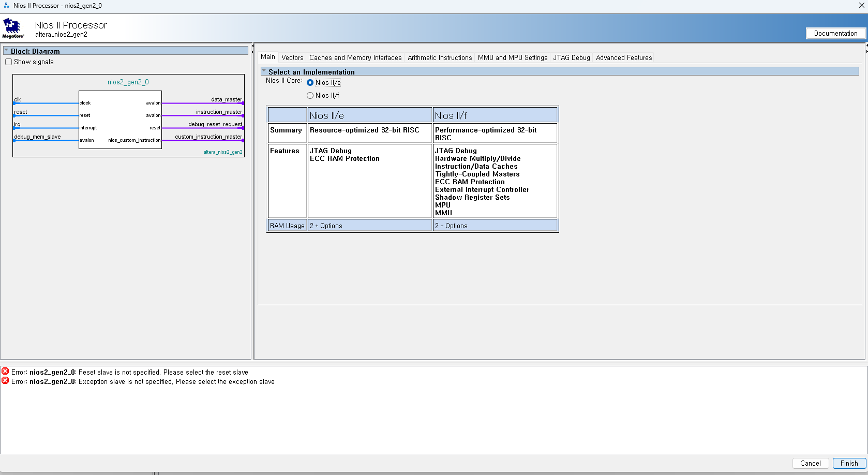This screenshot has height=475, width=868.
Task: Collapse the Block Diagram section
Action: click(6, 51)
